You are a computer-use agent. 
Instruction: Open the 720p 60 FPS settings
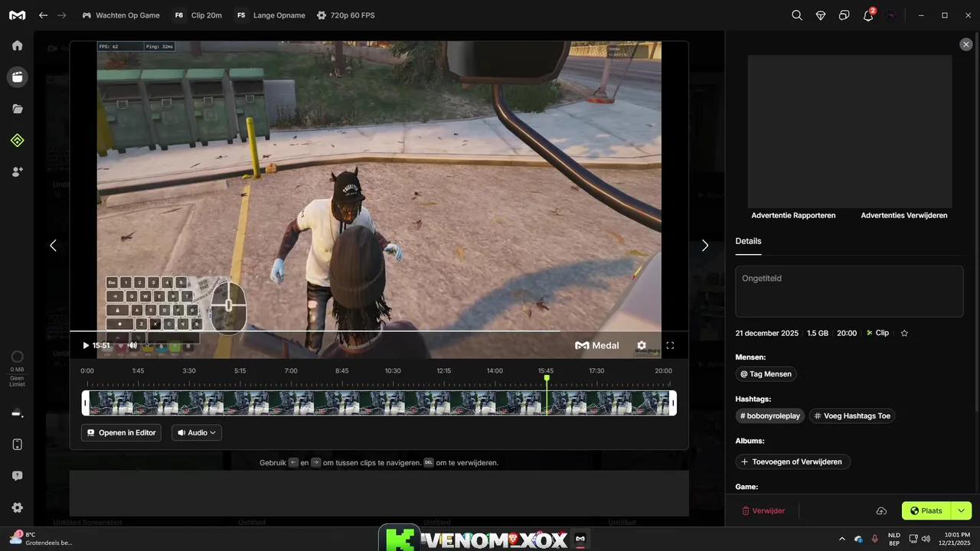tap(345, 15)
